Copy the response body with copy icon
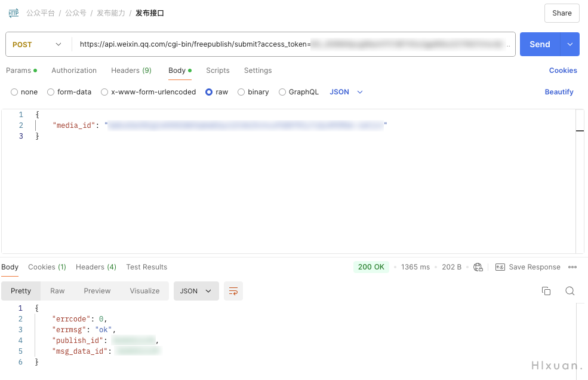This screenshot has width=588, height=380. coord(546,291)
